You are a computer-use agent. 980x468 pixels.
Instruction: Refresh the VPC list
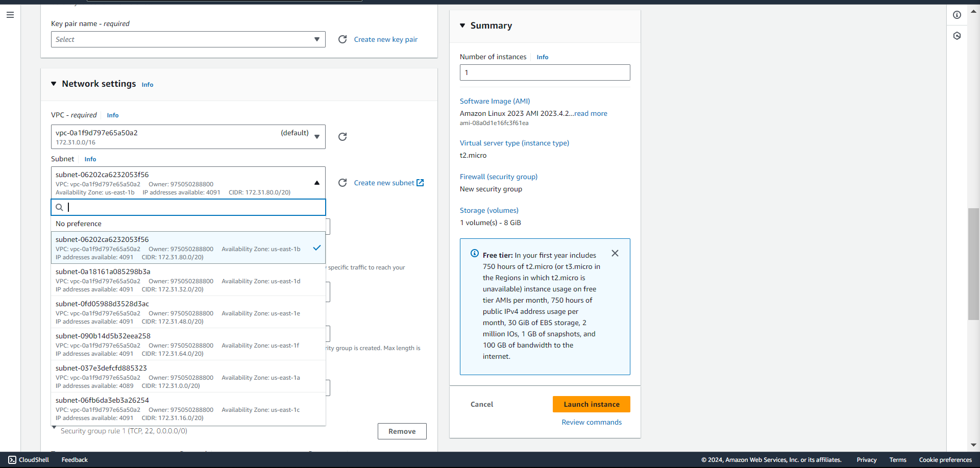pyautogui.click(x=342, y=137)
